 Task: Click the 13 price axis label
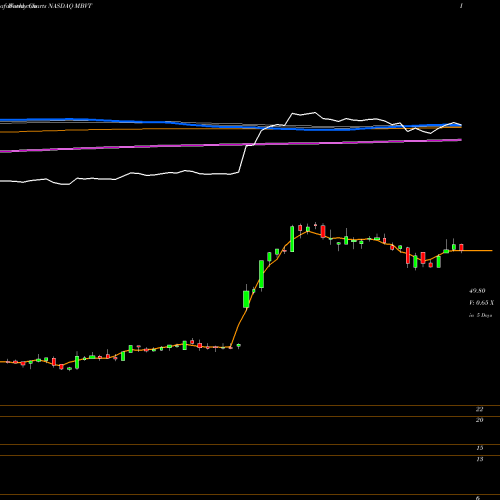tap(479, 459)
